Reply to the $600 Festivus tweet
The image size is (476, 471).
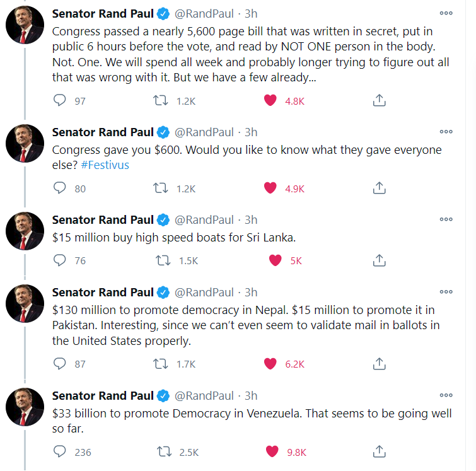tap(59, 188)
